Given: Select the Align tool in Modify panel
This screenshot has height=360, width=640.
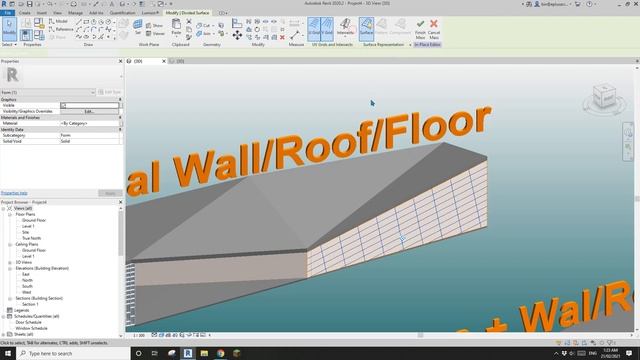Looking at the screenshot, I should pos(237,23).
